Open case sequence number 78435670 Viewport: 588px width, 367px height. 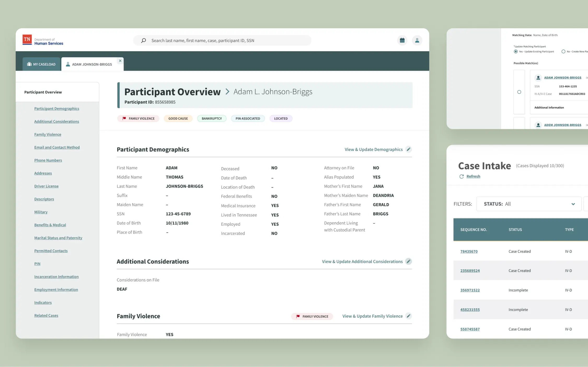point(469,251)
